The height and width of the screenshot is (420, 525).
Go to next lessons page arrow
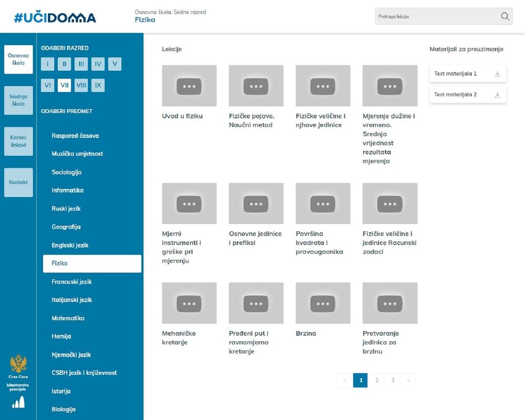pos(408,381)
